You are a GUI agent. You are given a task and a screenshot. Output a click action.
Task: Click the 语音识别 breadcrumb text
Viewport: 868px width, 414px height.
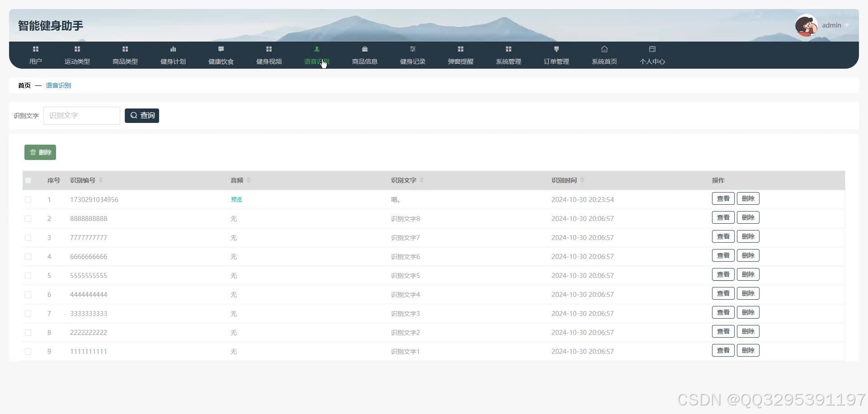pyautogui.click(x=58, y=85)
